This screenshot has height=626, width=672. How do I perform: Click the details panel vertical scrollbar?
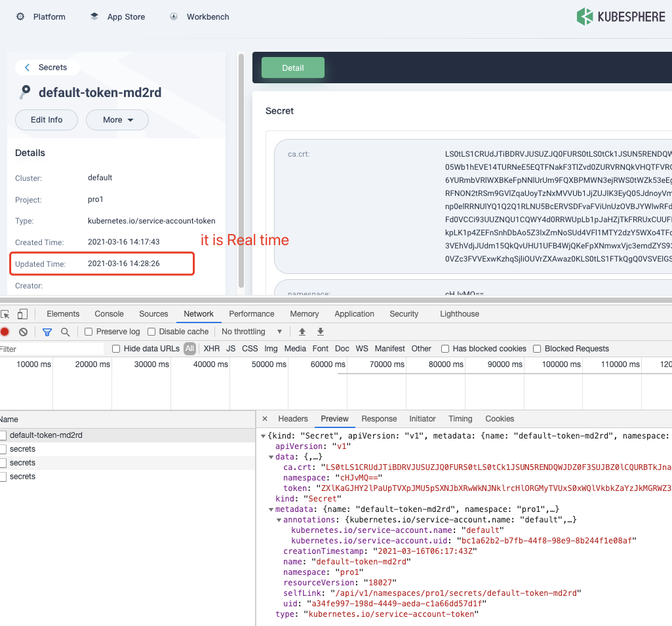241,170
